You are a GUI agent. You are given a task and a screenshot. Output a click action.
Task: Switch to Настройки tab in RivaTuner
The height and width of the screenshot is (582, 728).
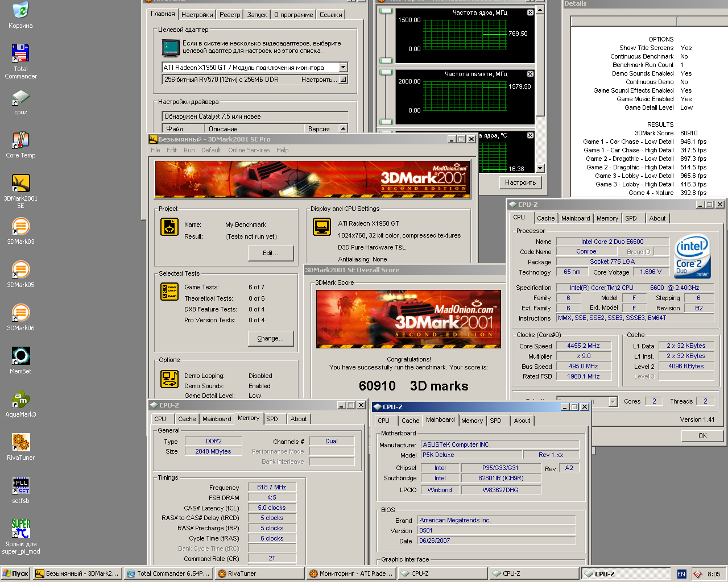[x=197, y=15]
